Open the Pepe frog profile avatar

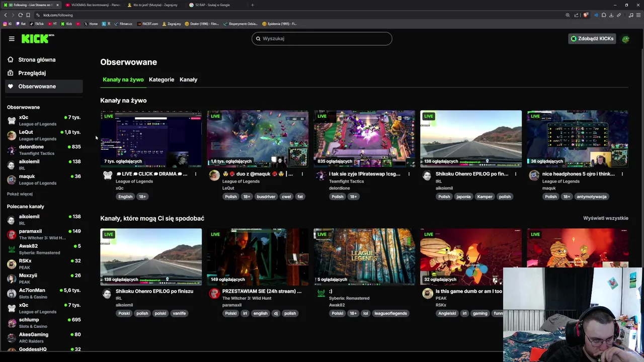(x=625, y=39)
